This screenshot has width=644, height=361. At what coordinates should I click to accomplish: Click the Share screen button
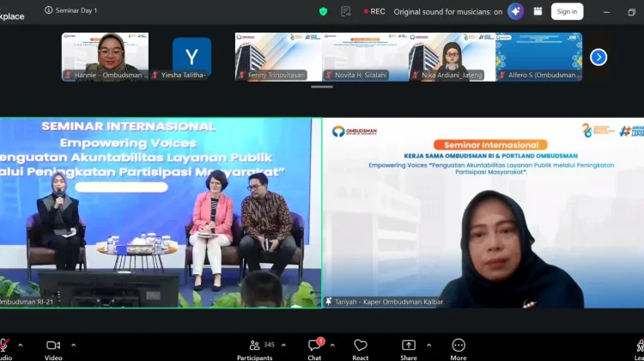(x=409, y=349)
